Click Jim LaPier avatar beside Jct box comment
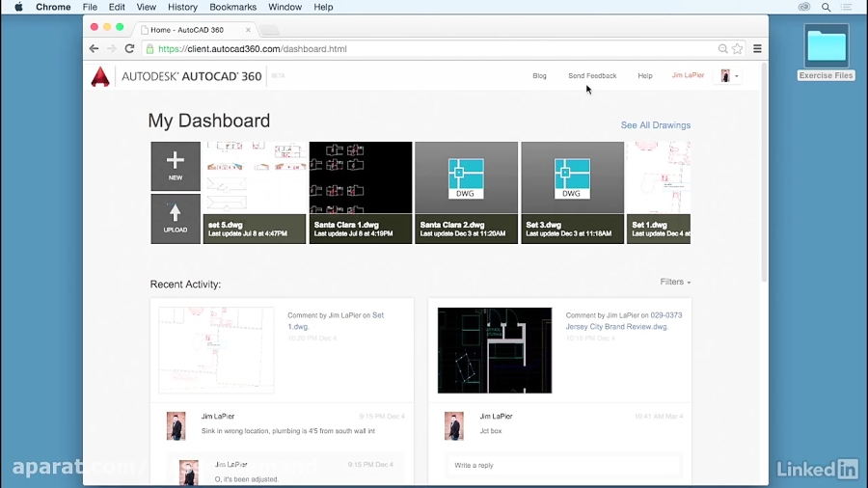 click(x=454, y=425)
